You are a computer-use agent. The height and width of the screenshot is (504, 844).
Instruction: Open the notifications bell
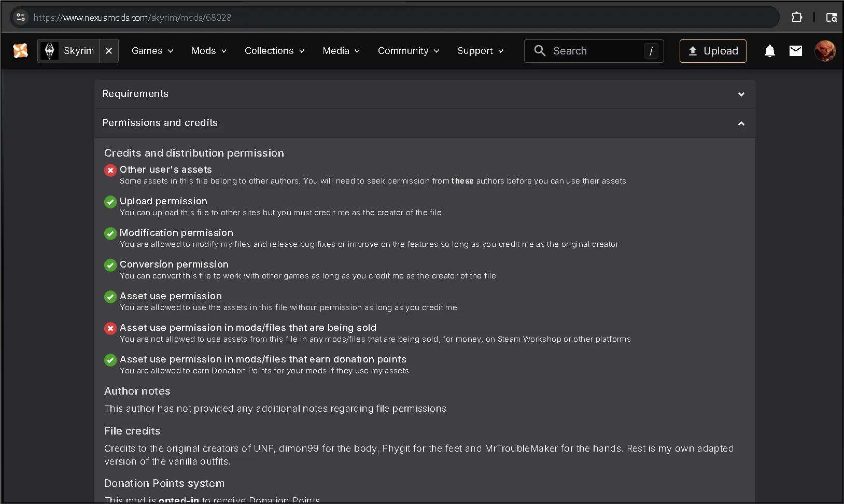point(769,51)
